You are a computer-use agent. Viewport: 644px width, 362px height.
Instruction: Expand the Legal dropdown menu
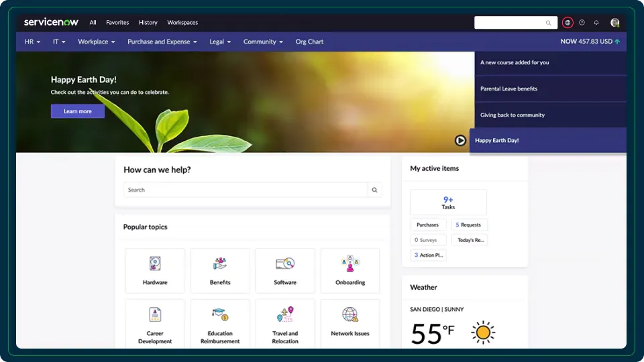(220, 42)
